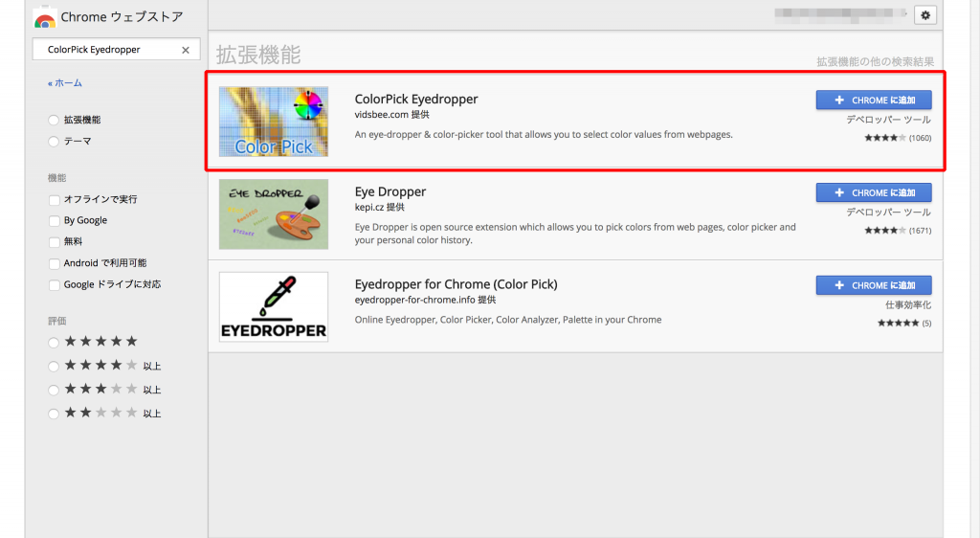Viewport: 980px width, 538px height.
Task: Enable Android で利用可能 checkbox
Action: [x=55, y=263]
